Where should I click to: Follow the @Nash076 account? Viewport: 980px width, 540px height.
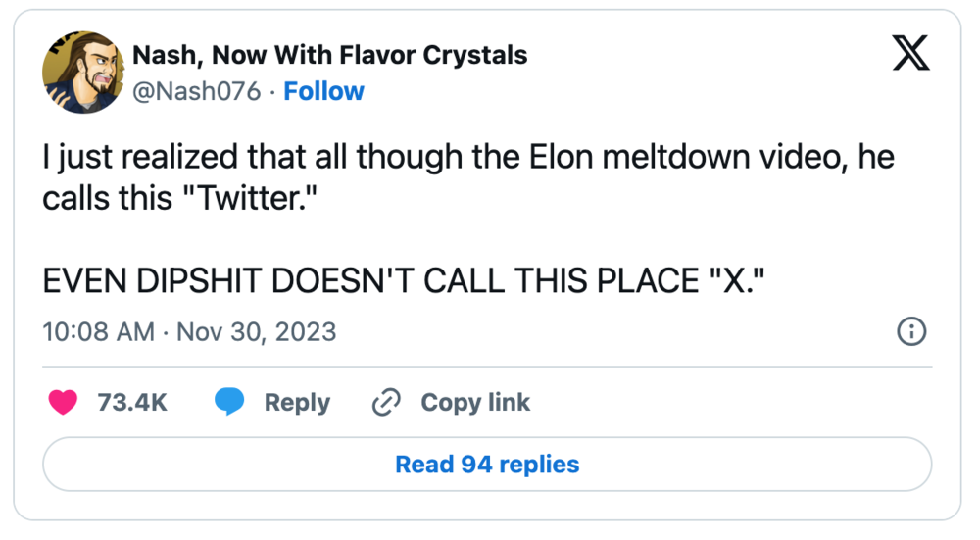[x=323, y=91]
